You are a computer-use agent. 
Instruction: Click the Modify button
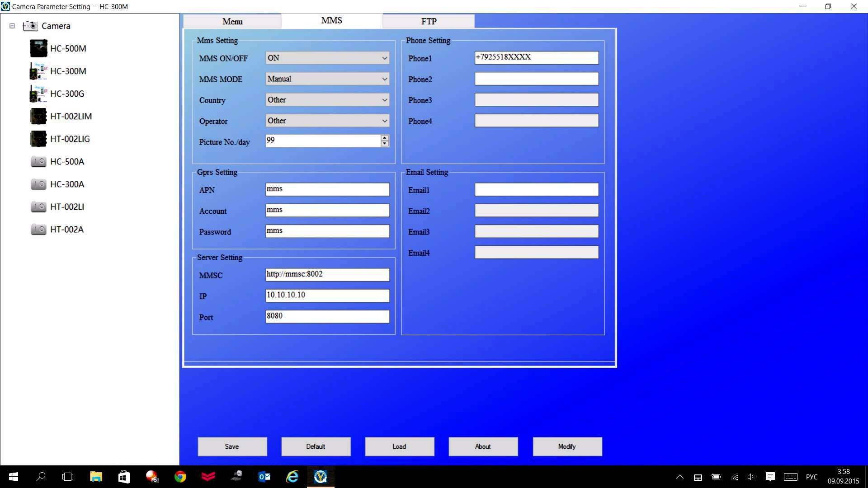[x=567, y=446]
